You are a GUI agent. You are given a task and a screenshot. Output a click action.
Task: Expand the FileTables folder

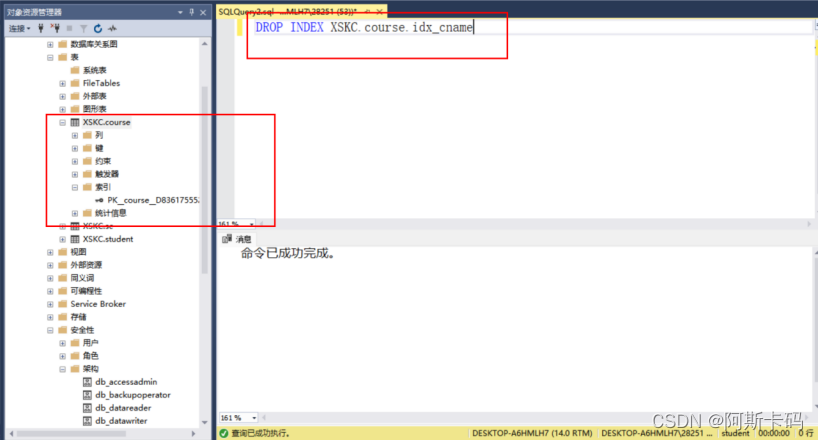pyautogui.click(x=63, y=84)
